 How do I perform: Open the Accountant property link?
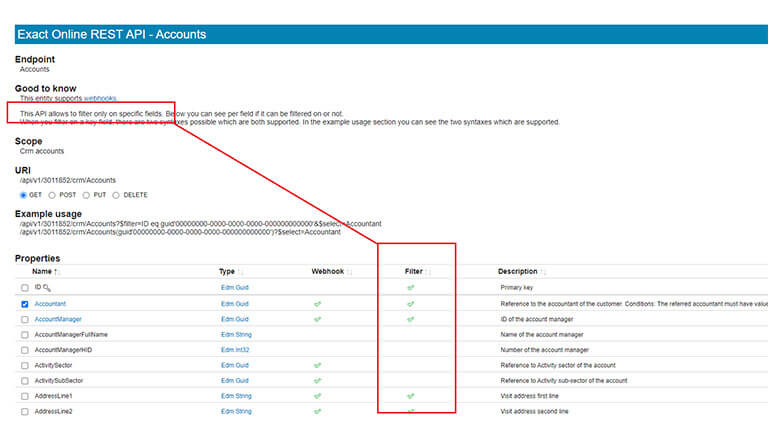(50, 304)
